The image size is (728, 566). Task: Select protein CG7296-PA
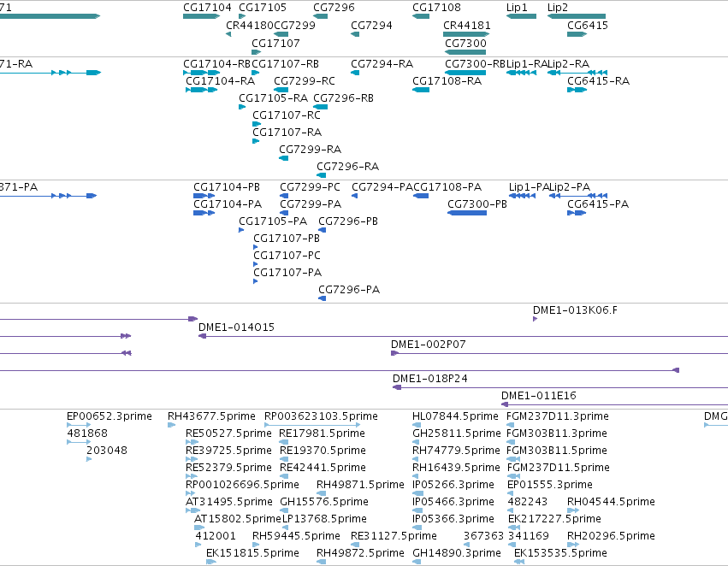[323, 298]
